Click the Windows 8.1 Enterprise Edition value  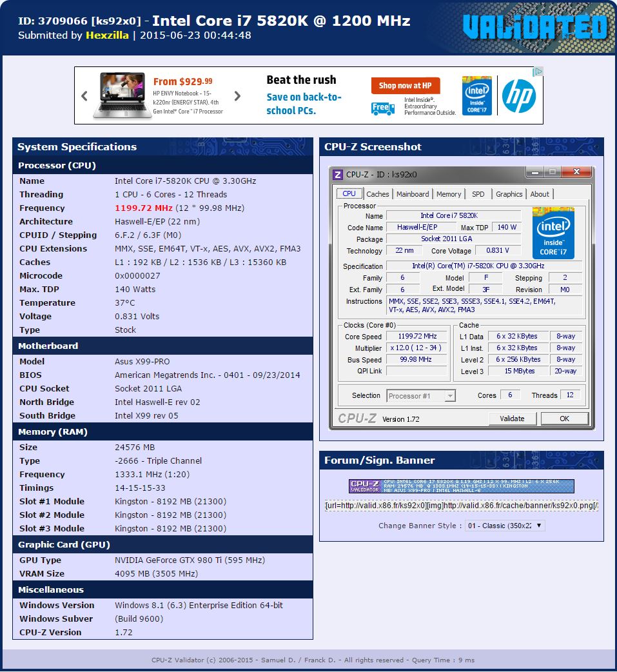pyautogui.click(x=199, y=605)
